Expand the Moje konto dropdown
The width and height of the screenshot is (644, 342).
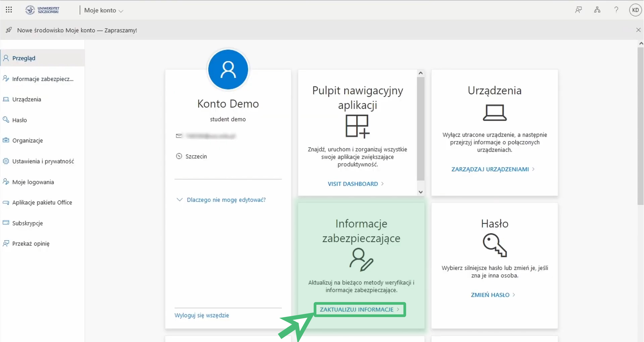104,10
